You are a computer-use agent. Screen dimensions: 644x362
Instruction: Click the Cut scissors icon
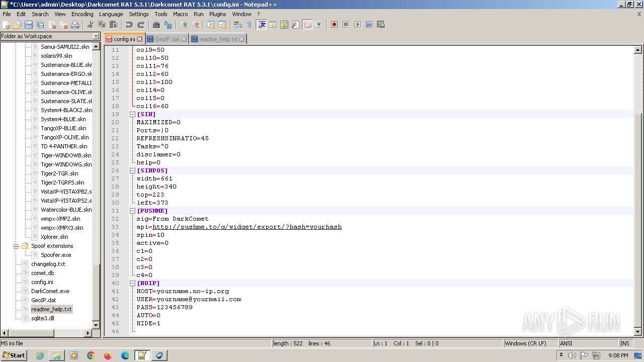[x=91, y=25]
